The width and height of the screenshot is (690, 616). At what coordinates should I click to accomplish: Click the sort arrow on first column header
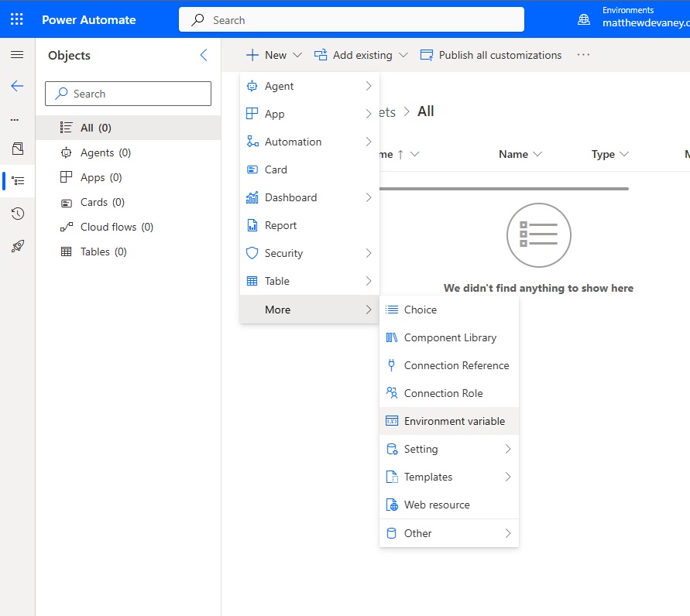pyautogui.click(x=400, y=154)
